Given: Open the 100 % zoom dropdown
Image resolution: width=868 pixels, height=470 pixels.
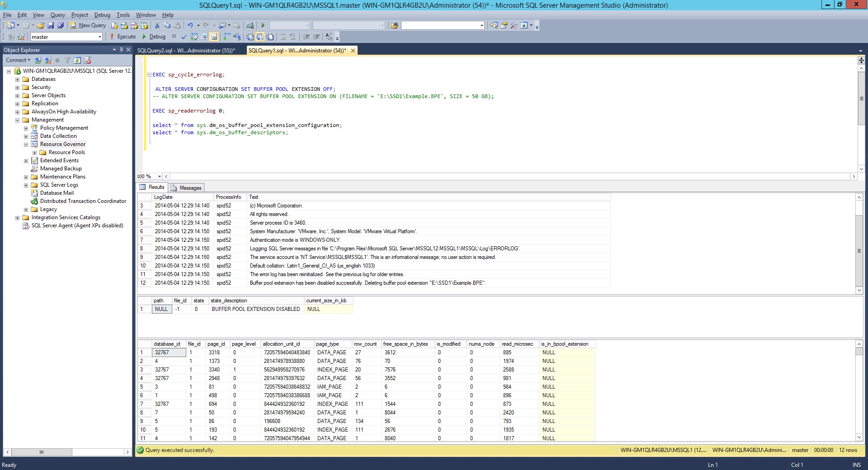Looking at the screenshot, I should (159, 176).
